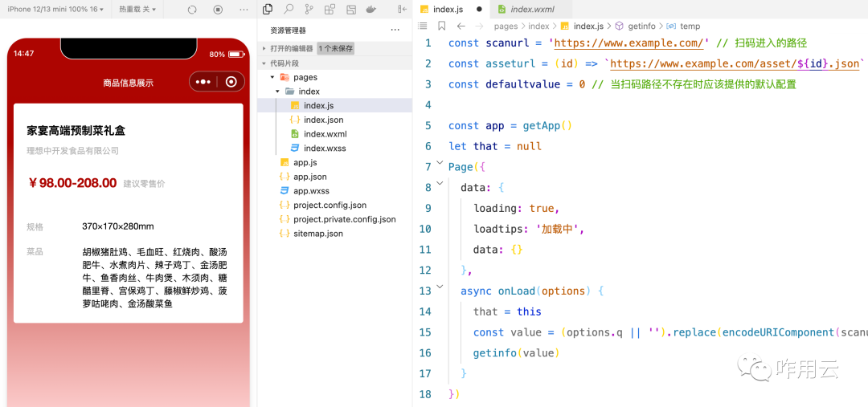Click the mini program close circle button
Screen dimensions: 868x407
(x=231, y=82)
